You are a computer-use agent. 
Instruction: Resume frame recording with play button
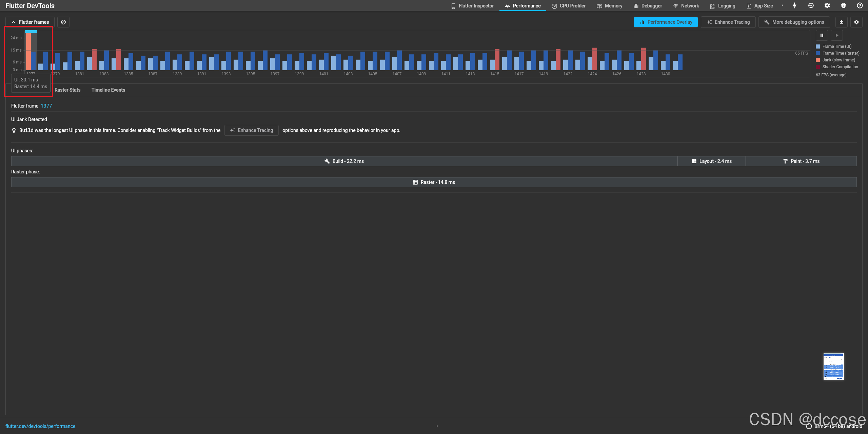point(837,35)
